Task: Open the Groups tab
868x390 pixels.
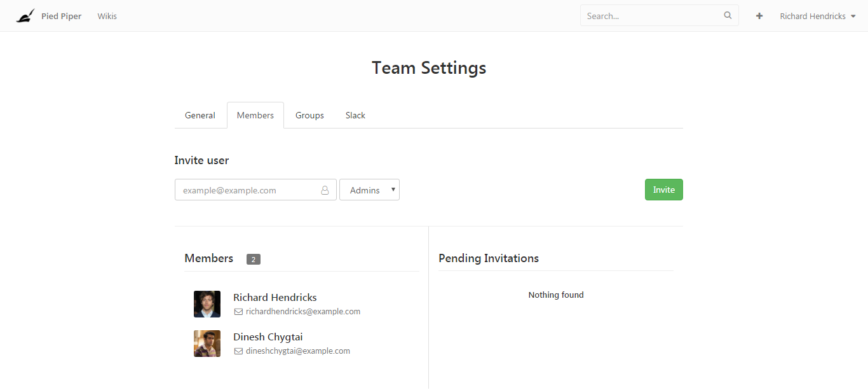Action: tap(309, 115)
